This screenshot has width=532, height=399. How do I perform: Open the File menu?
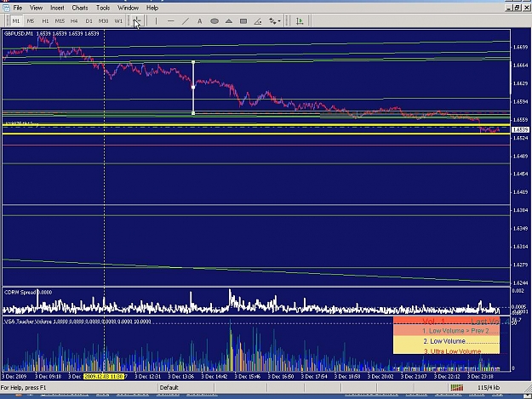[17, 8]
